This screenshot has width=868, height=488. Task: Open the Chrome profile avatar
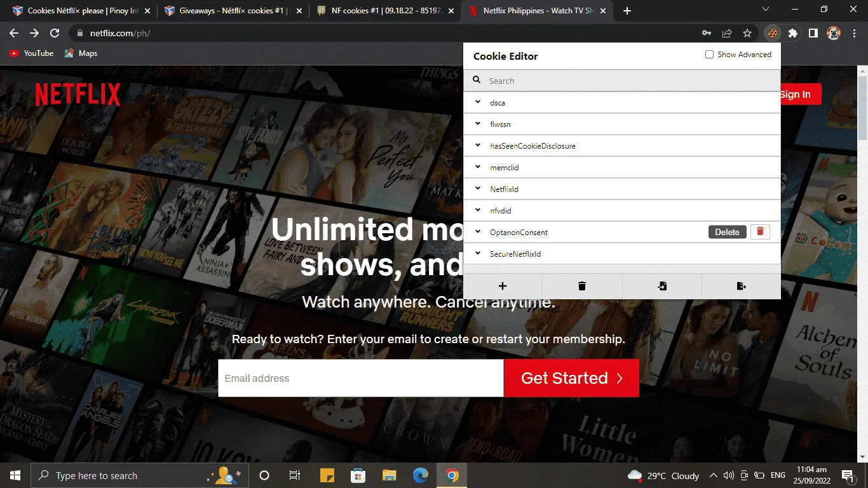point(834,33)
